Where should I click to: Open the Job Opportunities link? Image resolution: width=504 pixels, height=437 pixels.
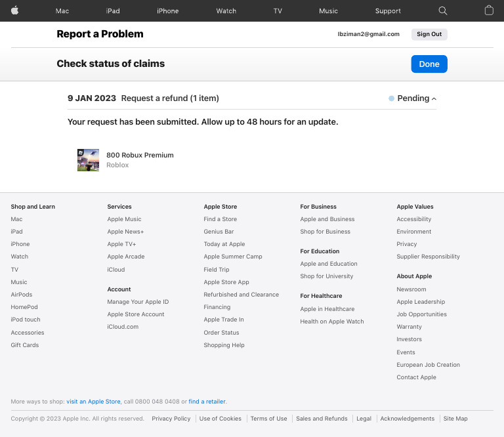coord(421,314)
